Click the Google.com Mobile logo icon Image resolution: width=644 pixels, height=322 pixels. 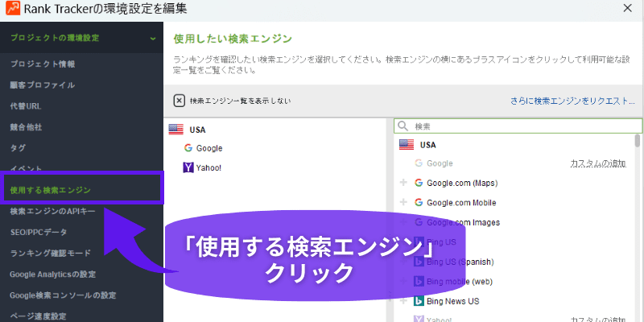pos(419,203)
